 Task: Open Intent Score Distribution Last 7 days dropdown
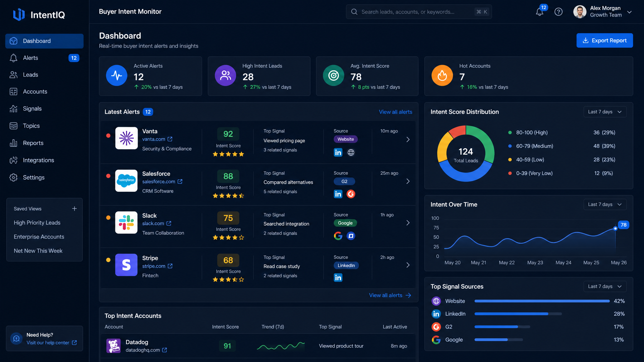click(x=605, y=112)
